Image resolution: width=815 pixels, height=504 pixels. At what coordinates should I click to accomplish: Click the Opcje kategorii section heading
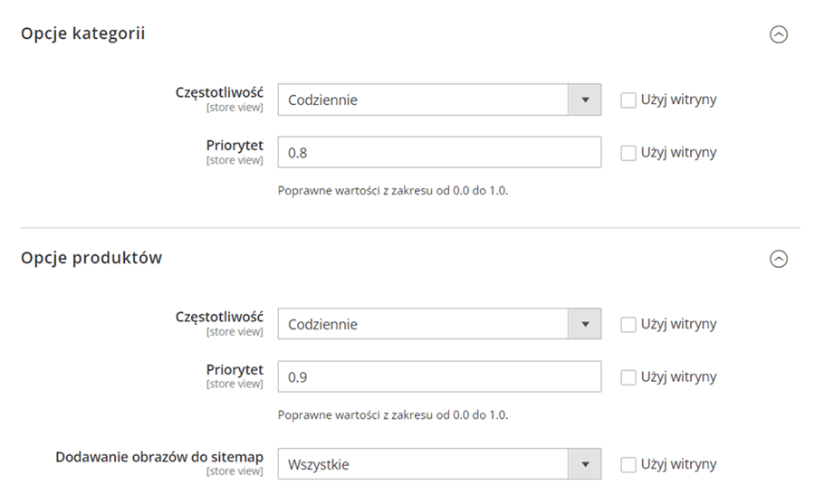pos(83,33)
